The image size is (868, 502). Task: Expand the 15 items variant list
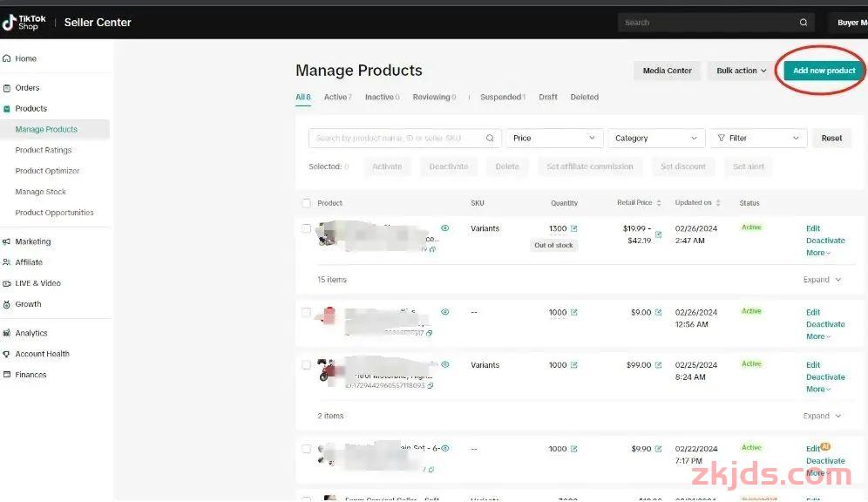(822, 280)
